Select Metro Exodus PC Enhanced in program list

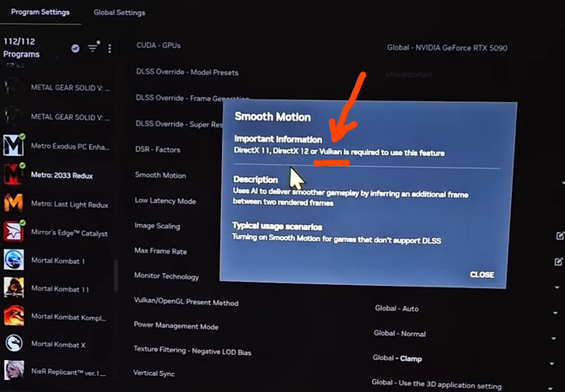pyautogui.click(x=70, y=147)
